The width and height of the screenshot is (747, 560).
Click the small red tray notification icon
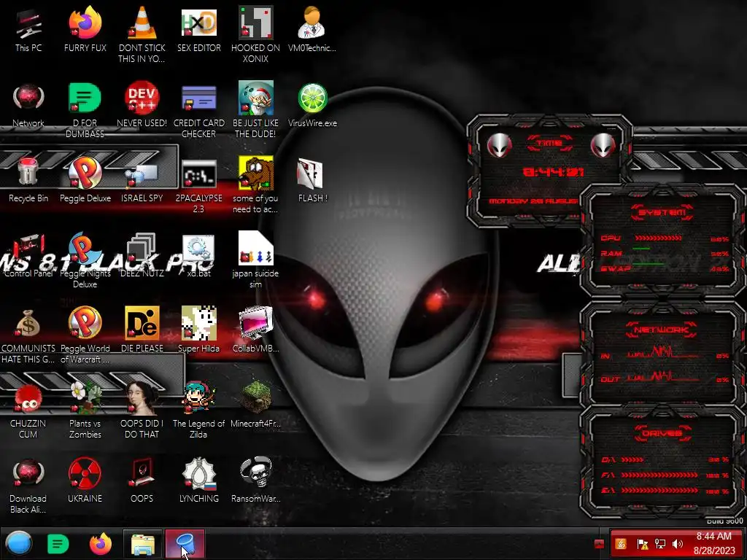coord(600,544)
